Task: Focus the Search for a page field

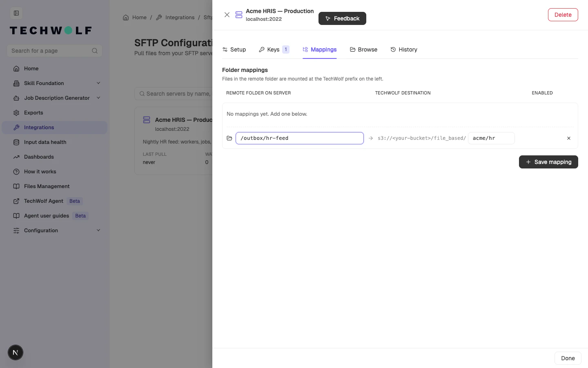Action: tap(54, 51)
